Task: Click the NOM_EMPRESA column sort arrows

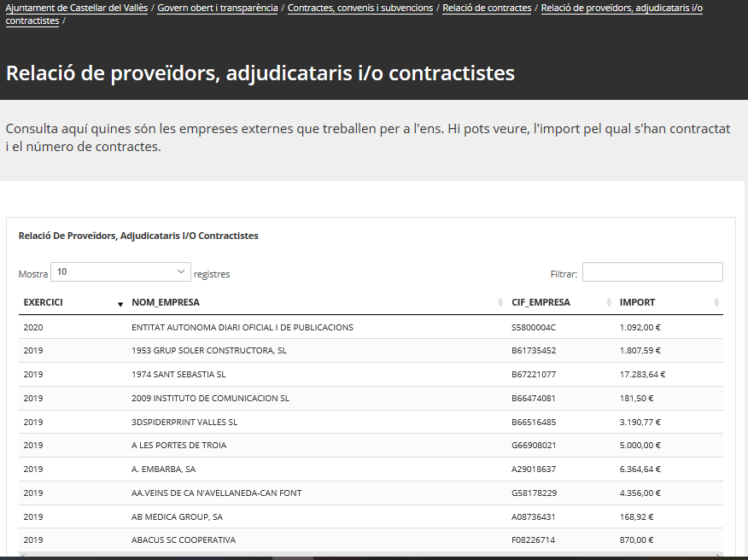Action: point(500,303)
